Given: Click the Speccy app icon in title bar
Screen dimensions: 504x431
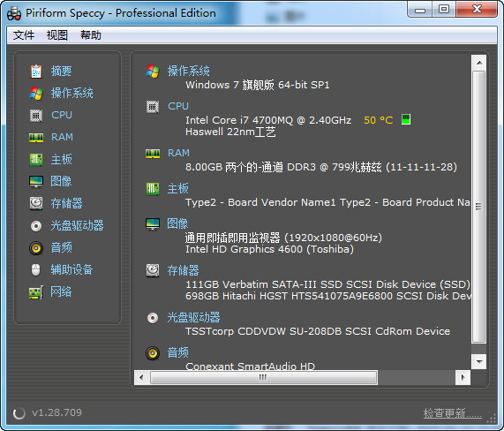Looking at the screenshot, I should (x=14, y=13).
